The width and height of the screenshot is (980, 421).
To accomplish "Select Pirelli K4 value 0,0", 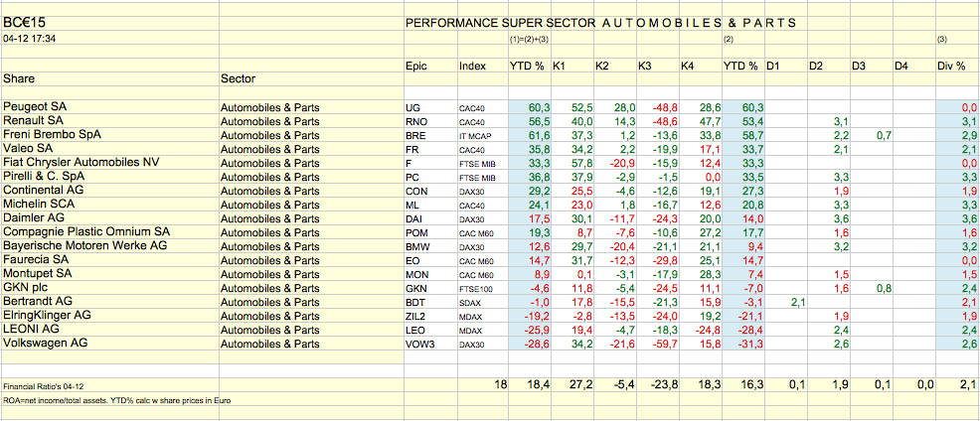I will (x=701, y=177).
